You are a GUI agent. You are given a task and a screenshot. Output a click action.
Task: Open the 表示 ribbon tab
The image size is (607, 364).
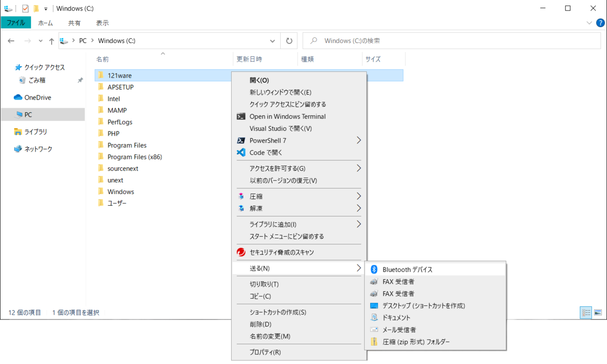click(102, 23)
